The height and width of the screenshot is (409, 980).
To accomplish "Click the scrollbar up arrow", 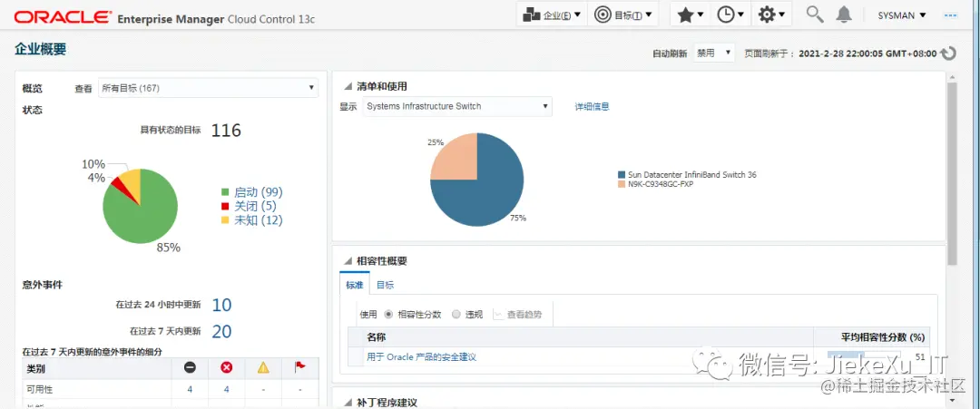I will click(952, 77).
